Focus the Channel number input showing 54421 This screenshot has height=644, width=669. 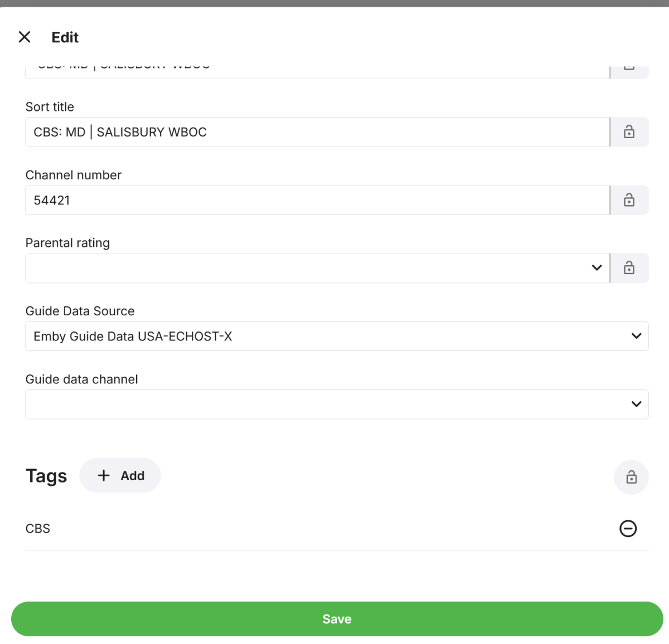[317, 200]
